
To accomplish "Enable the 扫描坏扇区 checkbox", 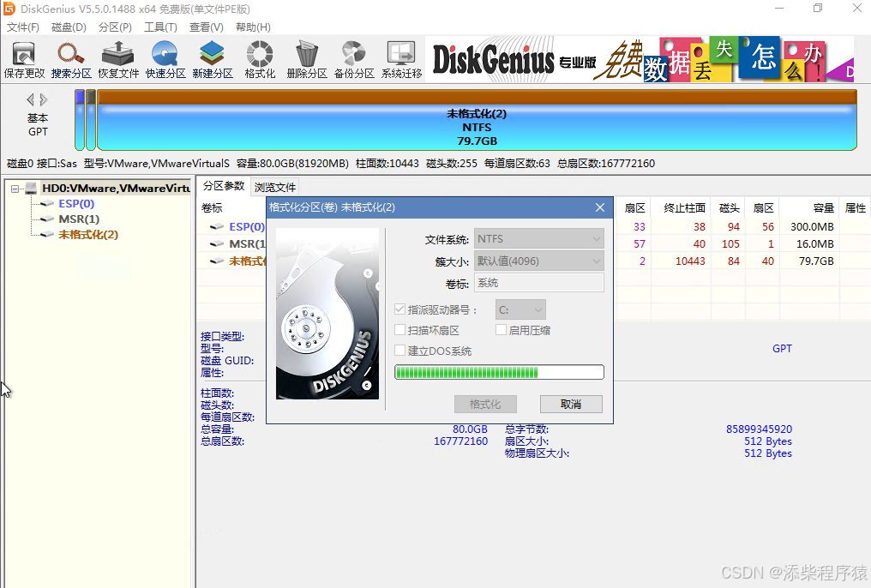I will tap(399, 330).
